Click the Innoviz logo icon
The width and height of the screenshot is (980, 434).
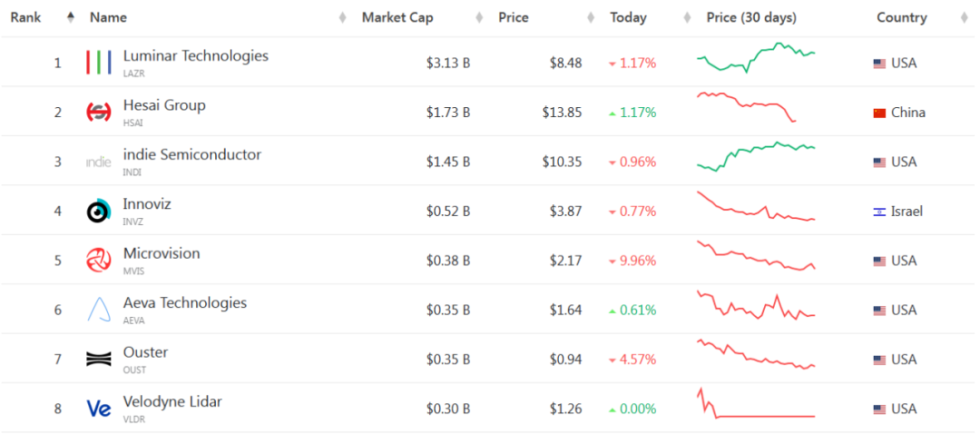[99, 211]
